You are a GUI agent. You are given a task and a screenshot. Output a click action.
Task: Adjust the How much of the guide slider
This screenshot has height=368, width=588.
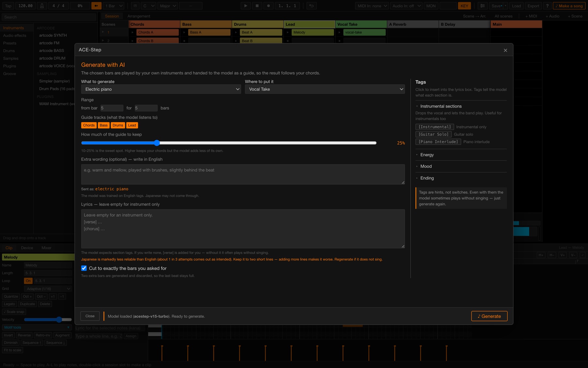pos(229,143)
